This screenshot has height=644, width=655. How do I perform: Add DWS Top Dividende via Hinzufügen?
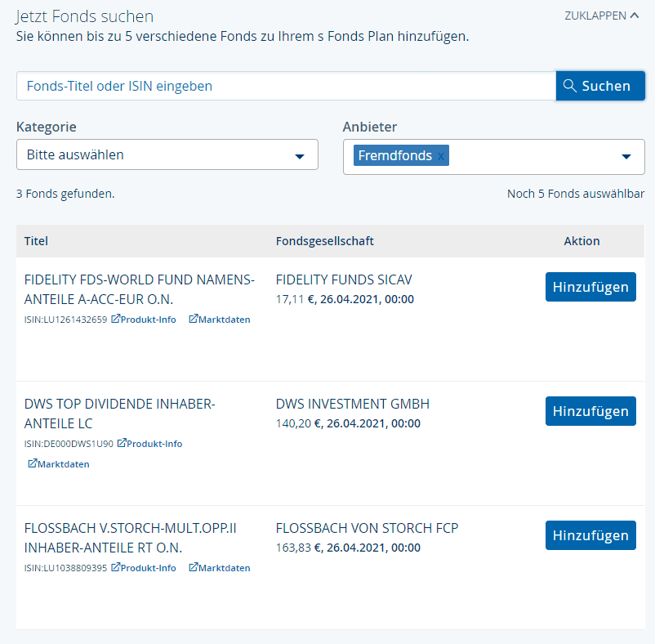coord(590,411)
